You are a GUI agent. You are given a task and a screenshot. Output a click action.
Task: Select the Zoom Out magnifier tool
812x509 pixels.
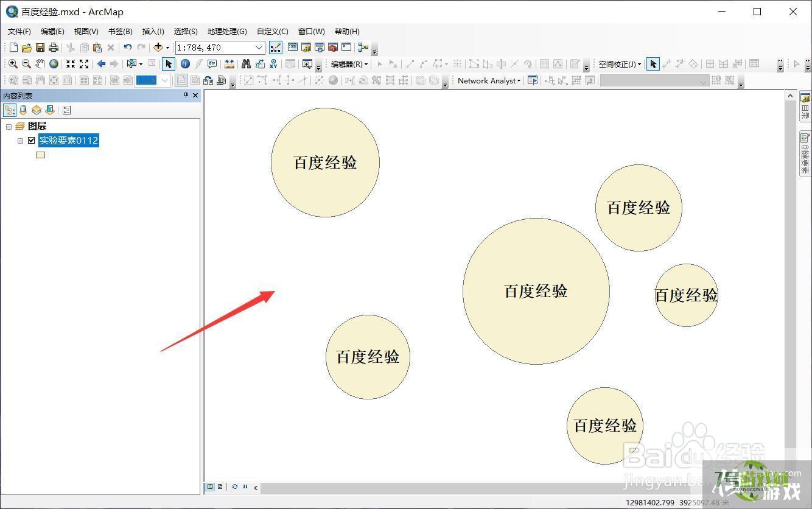tap(26, 64)
